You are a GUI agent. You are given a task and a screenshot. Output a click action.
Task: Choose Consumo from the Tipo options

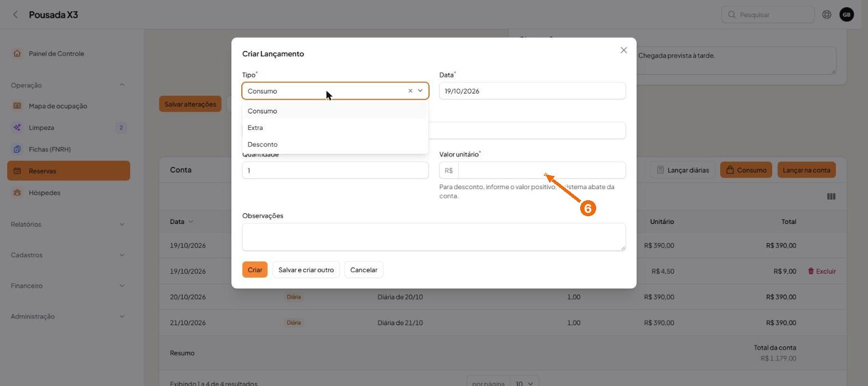tap(335, 111)
